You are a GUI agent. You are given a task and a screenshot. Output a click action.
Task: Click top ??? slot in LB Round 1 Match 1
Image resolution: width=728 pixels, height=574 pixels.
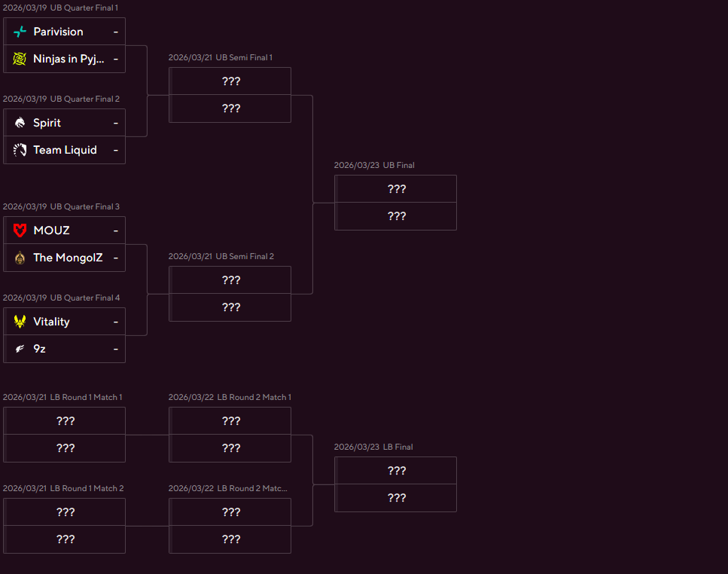pos(64,421)
